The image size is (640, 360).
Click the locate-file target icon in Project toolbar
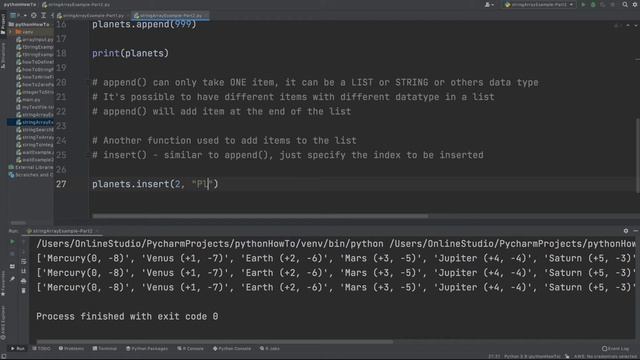33,16
